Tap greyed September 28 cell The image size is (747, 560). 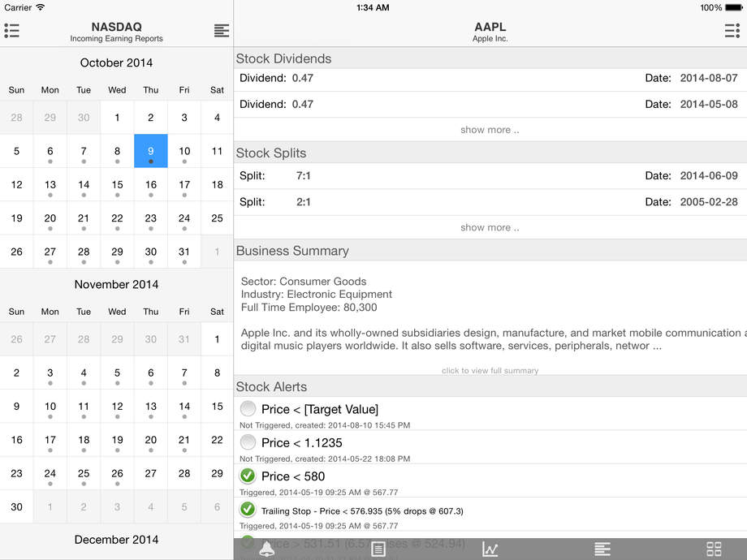(17, 117)
